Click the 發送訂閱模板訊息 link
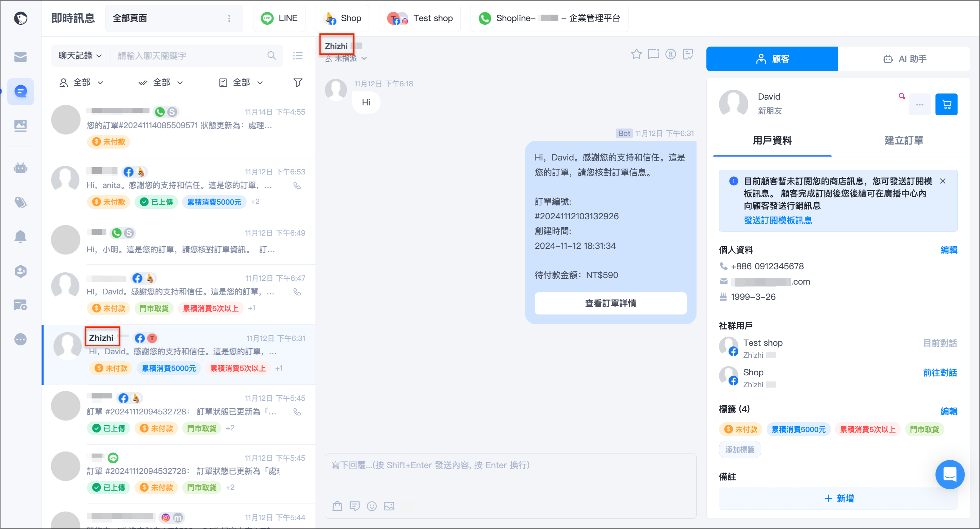 [778, 220]
